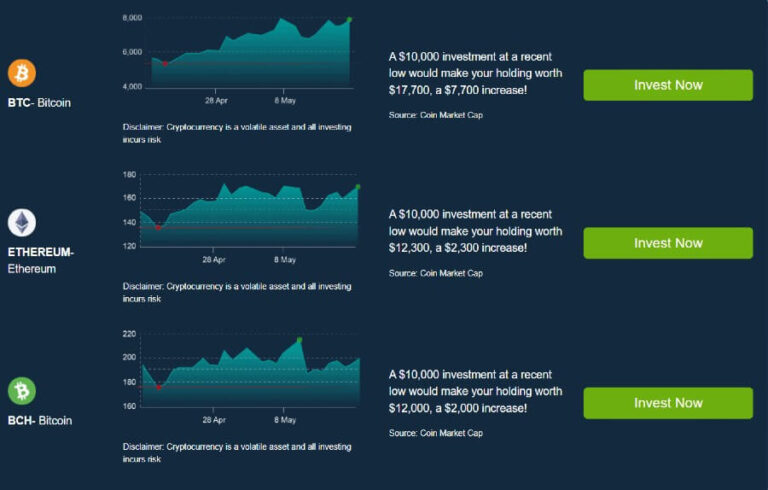Screen dimensions: 768x490
Task: Invest Now in Bitcoin
Action: click(x=668, y=85)
